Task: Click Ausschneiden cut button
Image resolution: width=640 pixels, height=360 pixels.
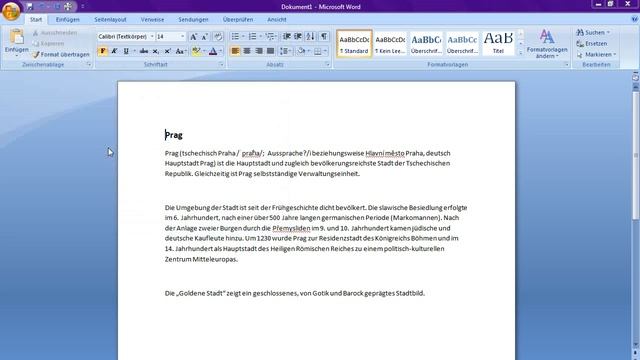Action: tap(55, 32)
